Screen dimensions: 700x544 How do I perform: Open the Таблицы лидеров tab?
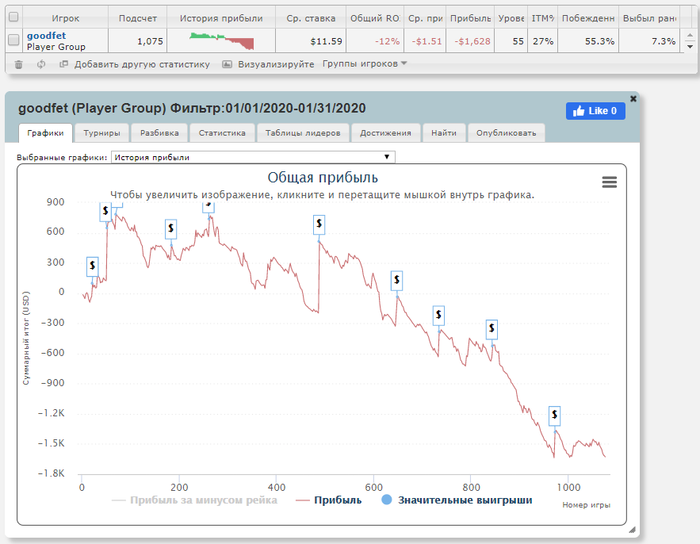tap(303, 133)
